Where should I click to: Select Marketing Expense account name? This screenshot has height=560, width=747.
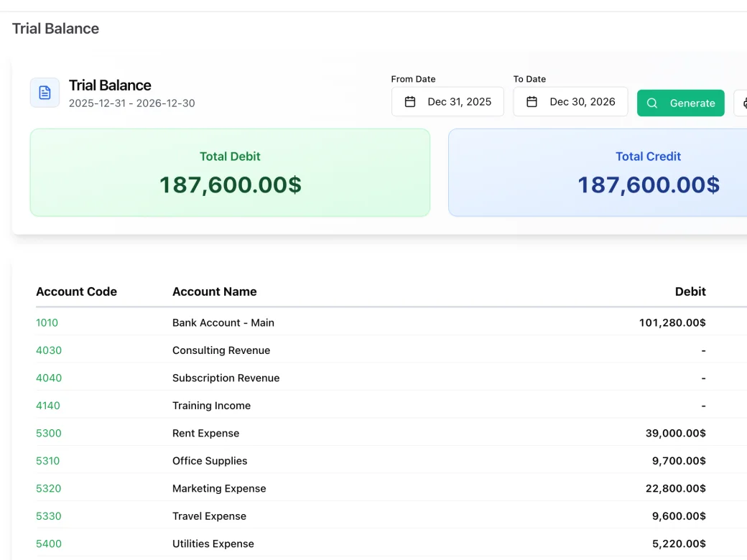tap(219, 489)
